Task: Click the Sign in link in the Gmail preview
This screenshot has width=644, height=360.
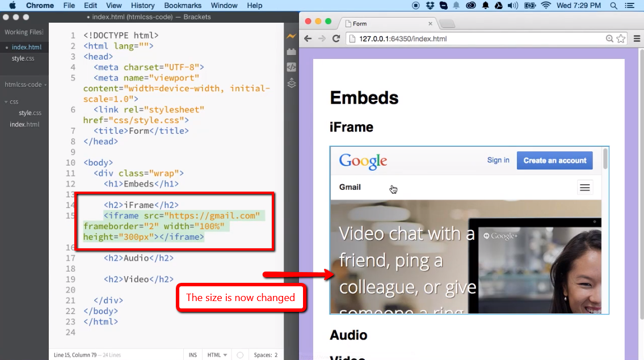Action: point(498,160)
